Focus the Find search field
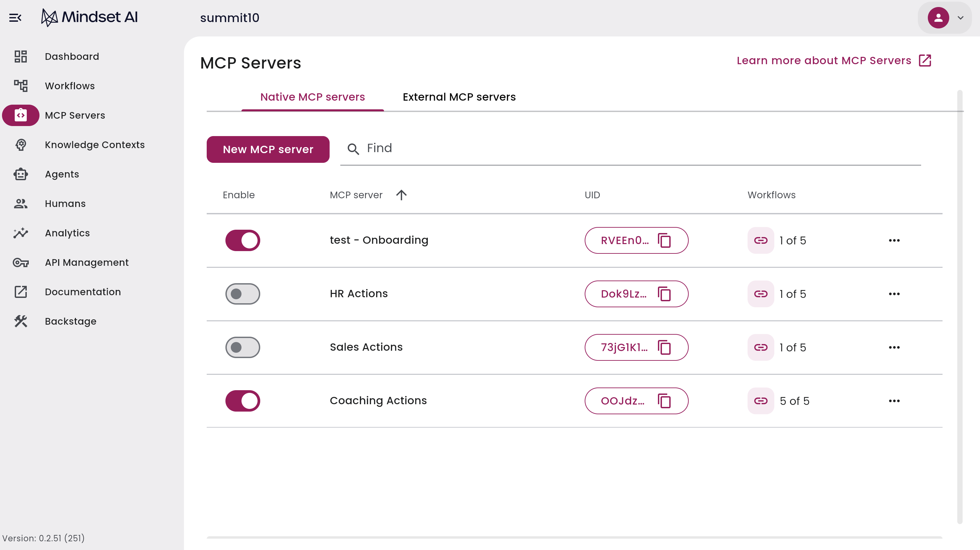The height and width of the screenshot is (550, 980). pos(630,148)
